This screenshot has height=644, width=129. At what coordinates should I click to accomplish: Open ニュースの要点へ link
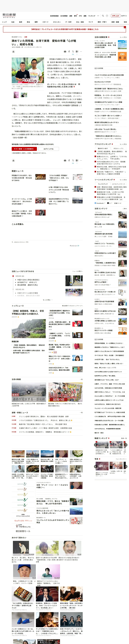[77, 271]
